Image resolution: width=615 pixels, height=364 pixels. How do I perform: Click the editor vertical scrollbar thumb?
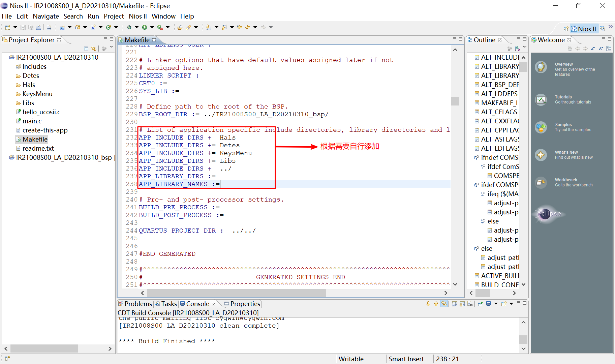(455, 101)
